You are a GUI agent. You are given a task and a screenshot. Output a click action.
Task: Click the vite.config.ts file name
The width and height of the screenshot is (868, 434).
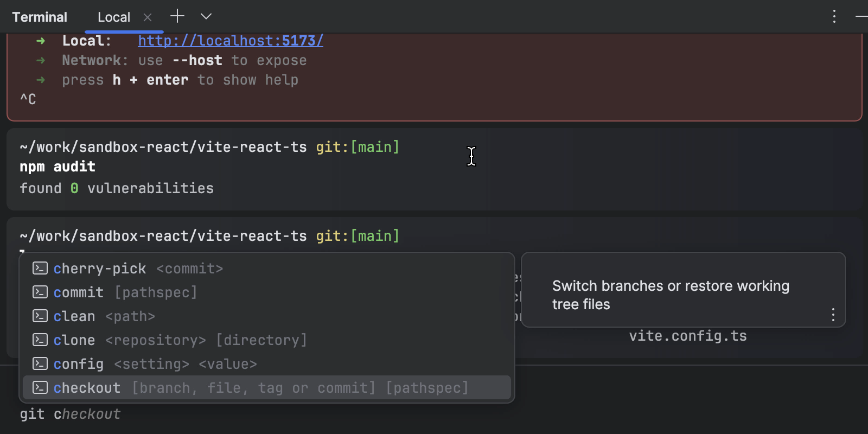click(x=688, y=336)
